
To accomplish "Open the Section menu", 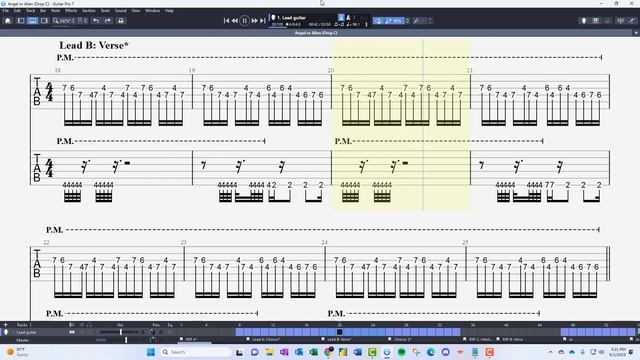I will [x=89, y=11].
